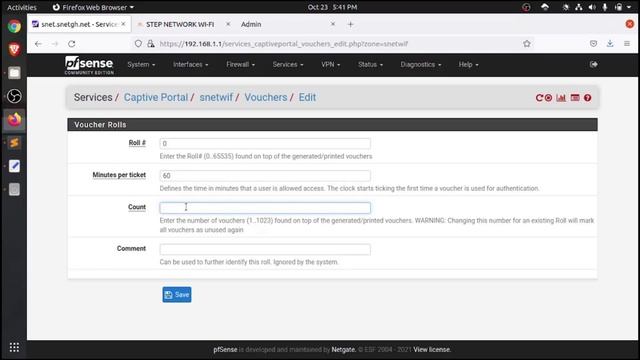
Task: Open the status graph icon in breadcrumb
Action: coord(561,98)
